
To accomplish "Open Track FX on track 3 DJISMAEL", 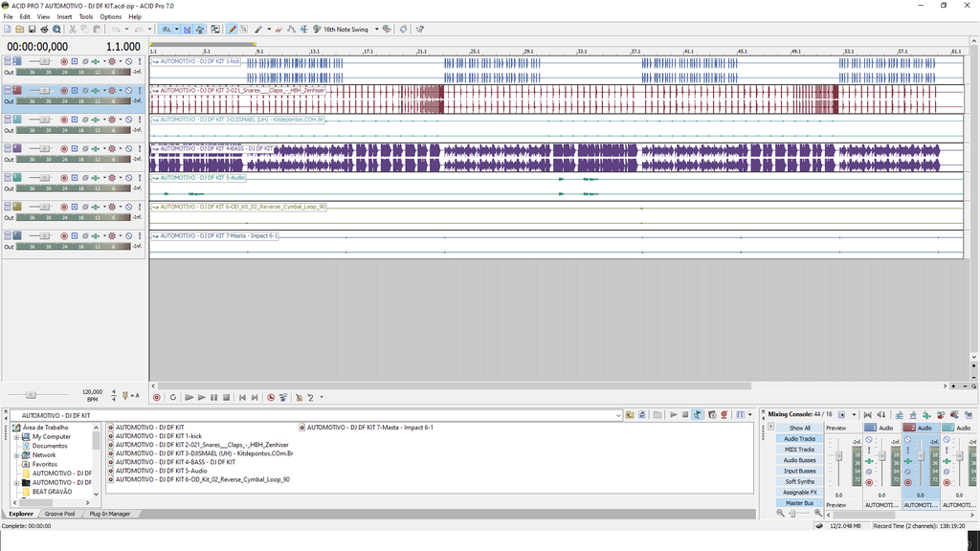I will click(x=95, y=120).
